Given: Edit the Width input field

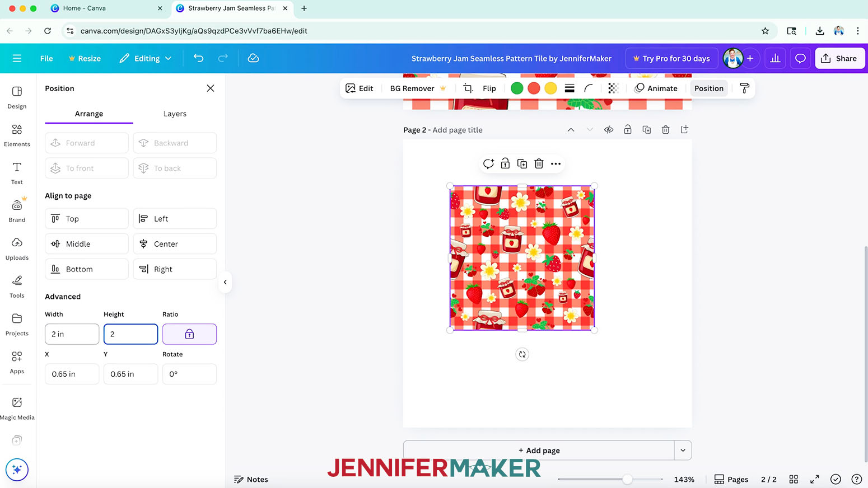Looking at the screenshot, I should click(72, 334).
